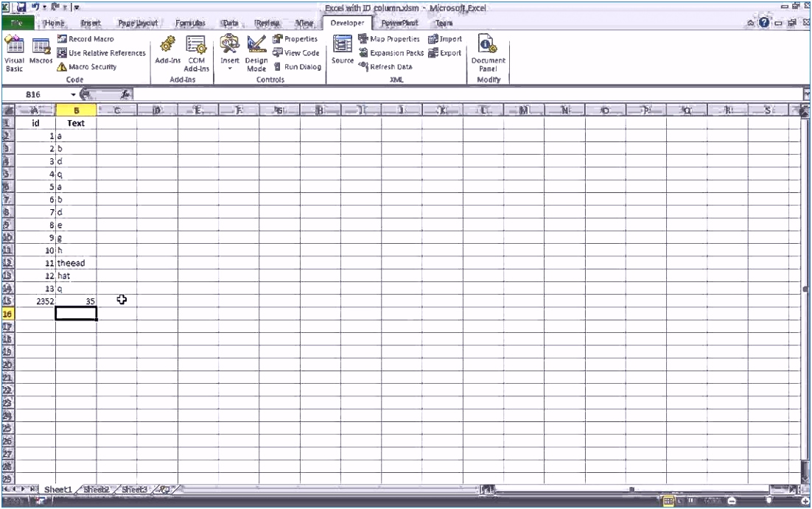Undo the last action
This screenshot has width=812, height=509.
tap(36, 7)
